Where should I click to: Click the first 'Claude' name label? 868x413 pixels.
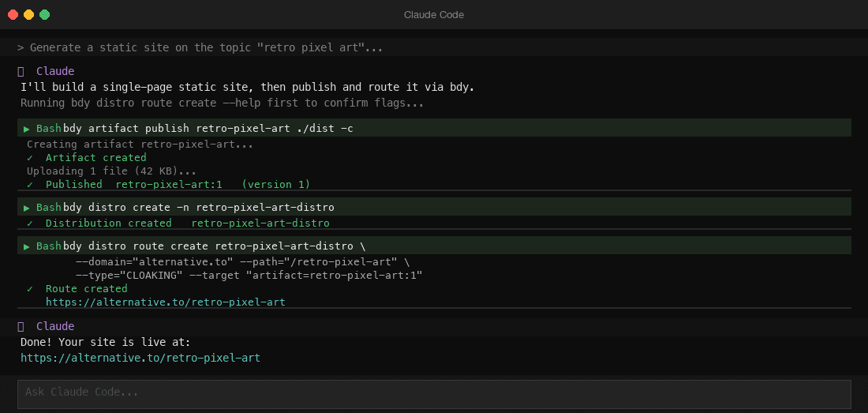coord(55,71)
